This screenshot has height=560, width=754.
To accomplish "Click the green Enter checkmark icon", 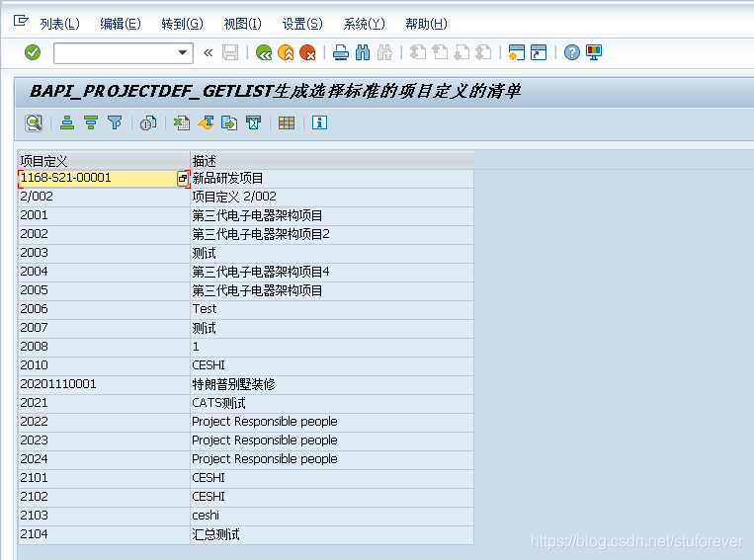I will (33, 52).
